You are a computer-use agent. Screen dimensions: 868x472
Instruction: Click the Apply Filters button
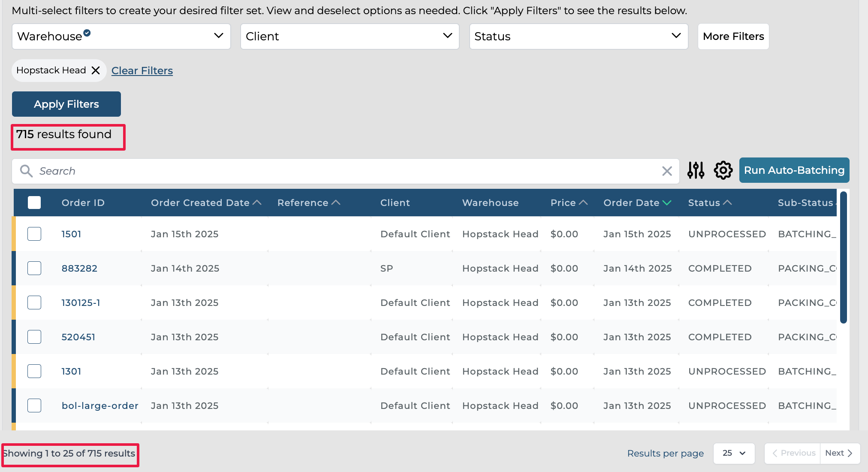[66, 104]
